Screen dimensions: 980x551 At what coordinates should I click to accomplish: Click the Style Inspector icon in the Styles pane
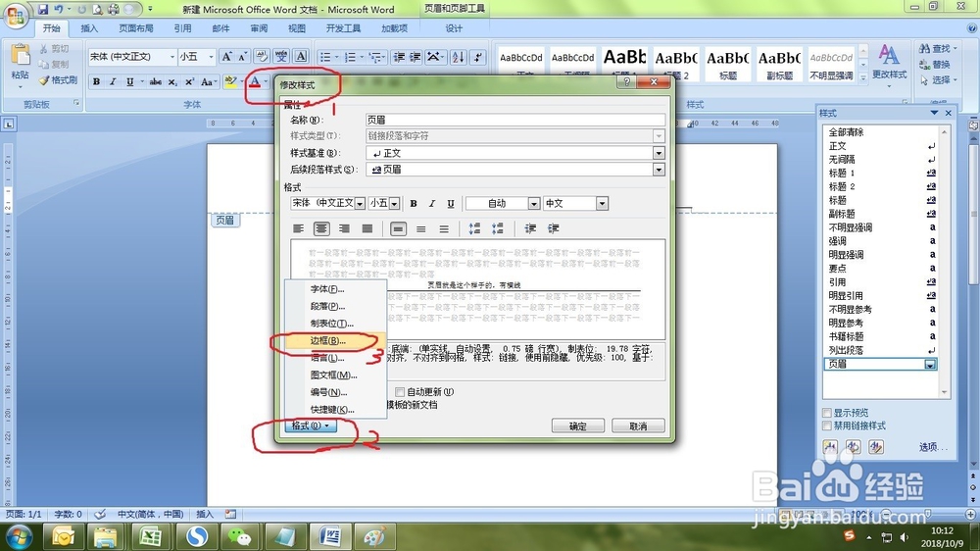(854, 446)
